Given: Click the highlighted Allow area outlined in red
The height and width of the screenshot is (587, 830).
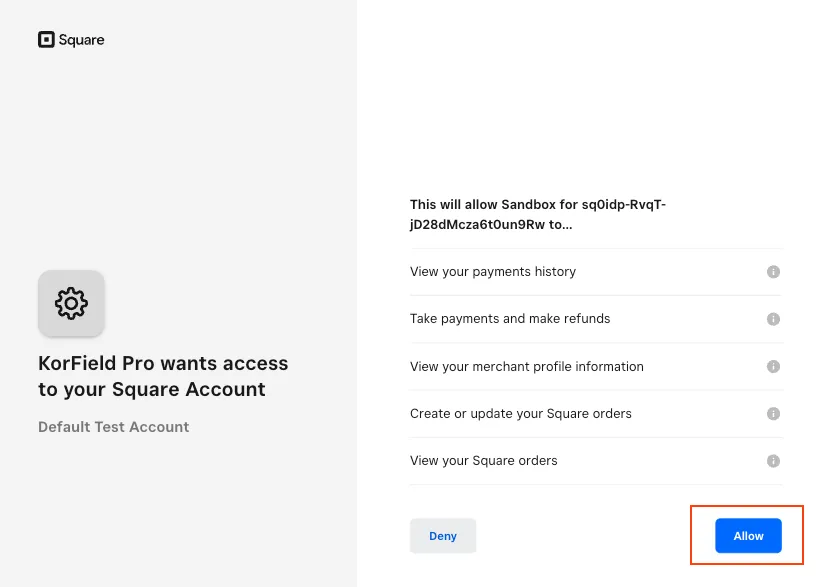Looking at the screenshot, I should [747, 535].
